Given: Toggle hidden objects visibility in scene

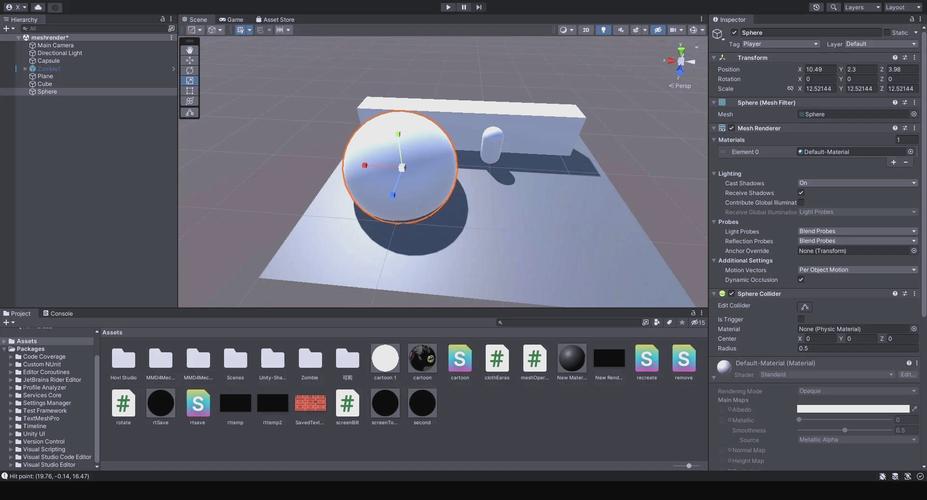Looking at the screenshot, I should click(x=657, y=30).
